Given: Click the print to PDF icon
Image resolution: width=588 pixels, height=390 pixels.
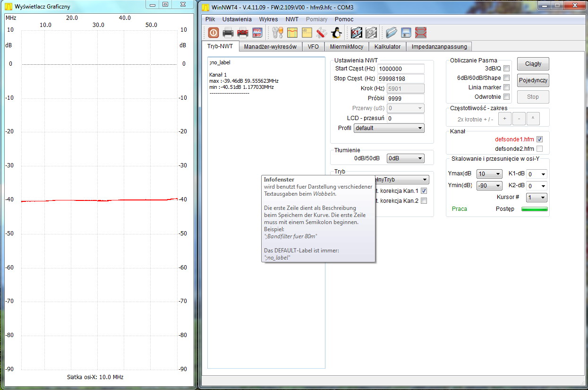Looking at the screenshot, I should tap(243, 33).
